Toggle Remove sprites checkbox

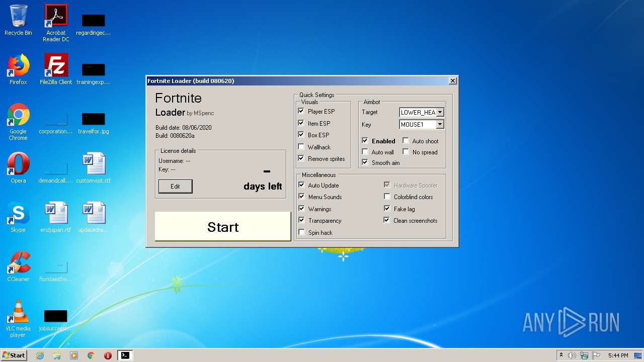click(301, 158)
